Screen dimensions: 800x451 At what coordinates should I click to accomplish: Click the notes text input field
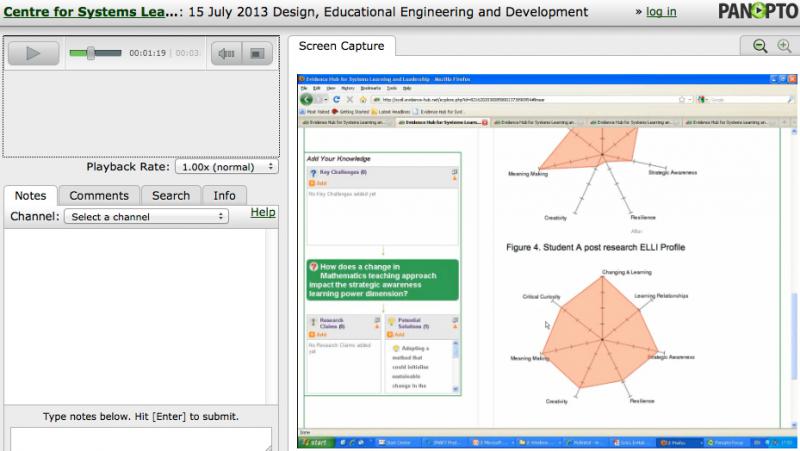click(x=141, y=438)
